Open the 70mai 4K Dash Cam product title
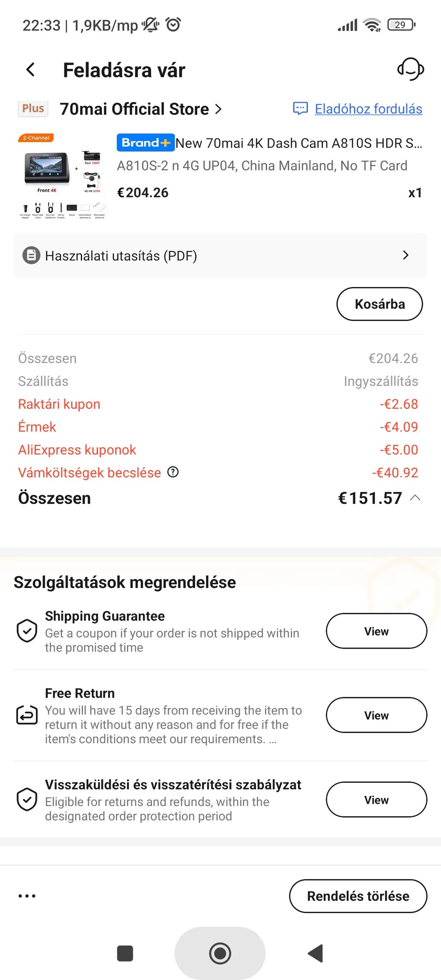 coord(298,143)
